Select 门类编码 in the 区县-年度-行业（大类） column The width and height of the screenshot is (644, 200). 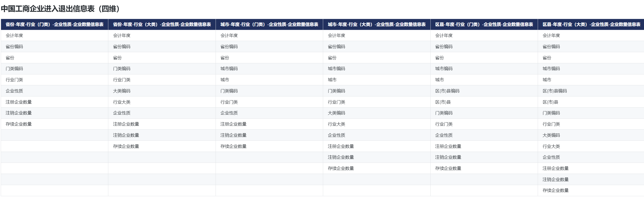point(551,113)
